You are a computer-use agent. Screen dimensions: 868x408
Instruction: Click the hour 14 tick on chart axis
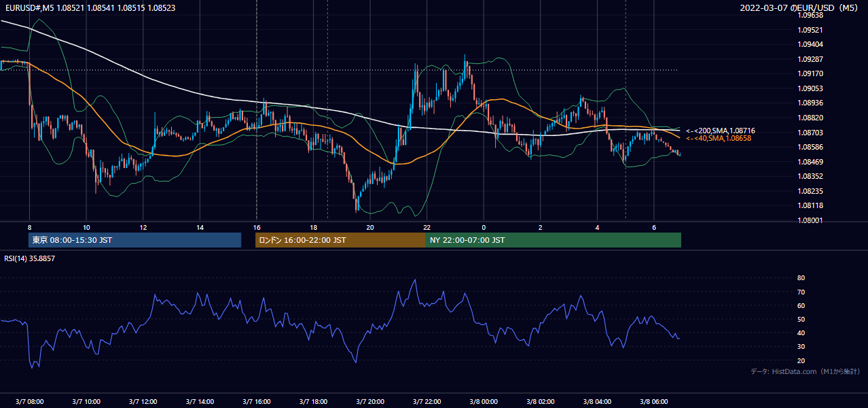click(200, 227)
